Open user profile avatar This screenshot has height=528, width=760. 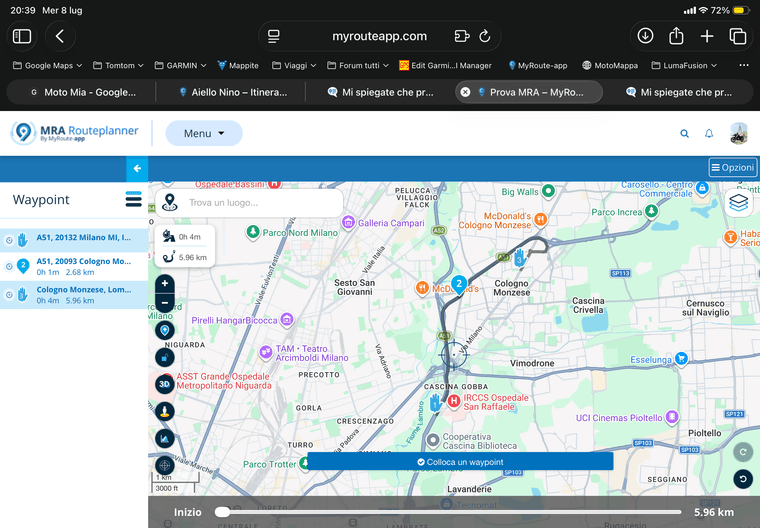click(x=739, y=133)
